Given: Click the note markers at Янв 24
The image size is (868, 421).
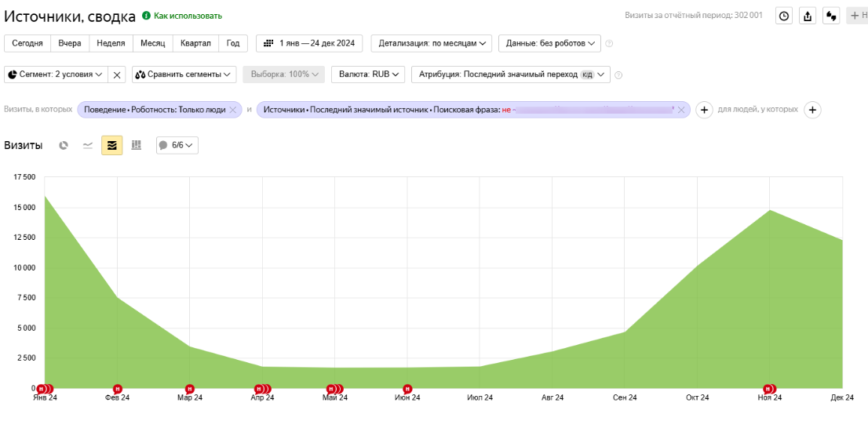Looking at the screenshot, I should [x=46, y=388].
